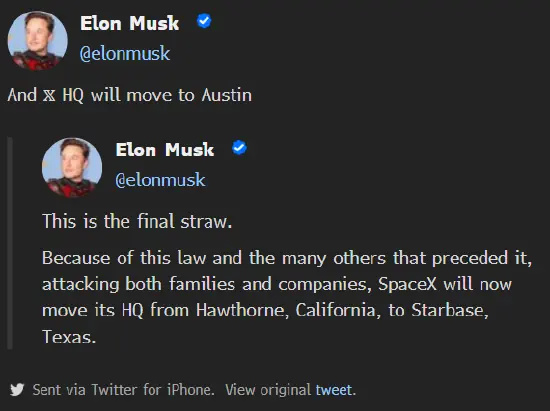Click the Twitter bird icon at the bottom

point(17,390)
